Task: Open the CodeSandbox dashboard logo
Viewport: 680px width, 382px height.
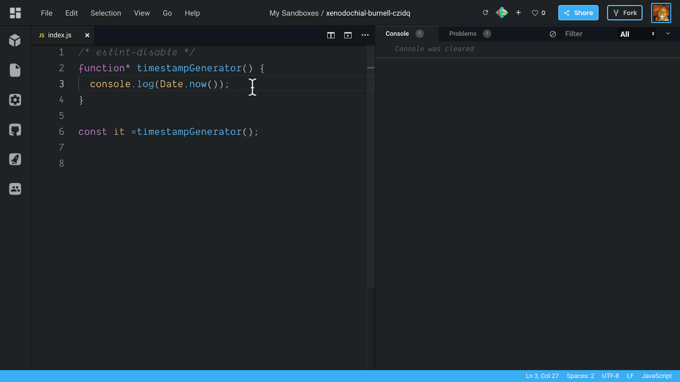Action: pyautogui.click(x=15, y=13)
